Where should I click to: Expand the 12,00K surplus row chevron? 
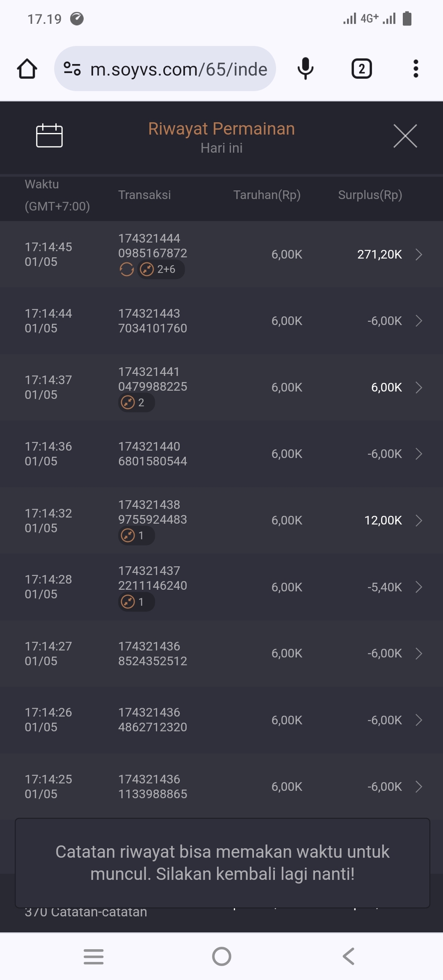[419, 520]
